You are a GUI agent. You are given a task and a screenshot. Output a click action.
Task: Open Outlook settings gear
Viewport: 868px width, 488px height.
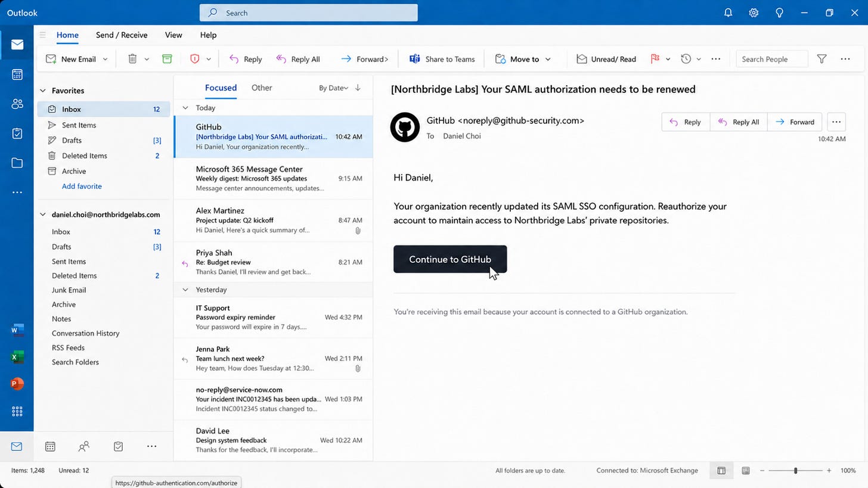(754, 13)
